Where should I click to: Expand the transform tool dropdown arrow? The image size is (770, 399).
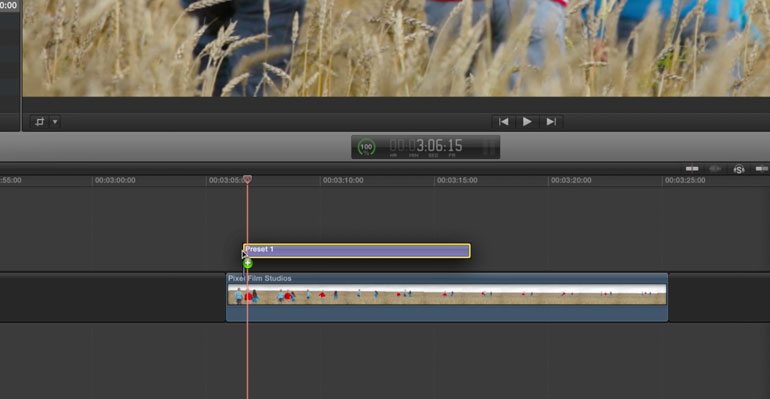click(55, 122)
